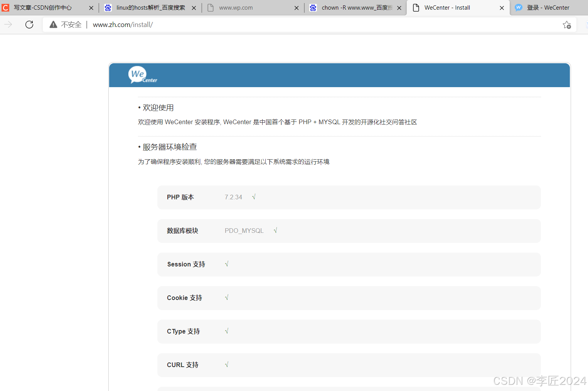Switch to chown -R www.www Baidu tab
The image size is (588, 391).
[x=355, y=8]
